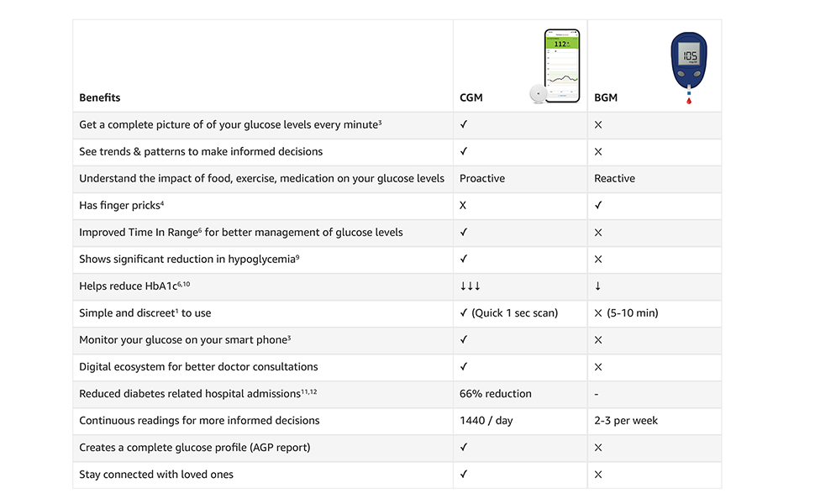Click CGM checkmark for glucose levels every minute

[464, 124]
